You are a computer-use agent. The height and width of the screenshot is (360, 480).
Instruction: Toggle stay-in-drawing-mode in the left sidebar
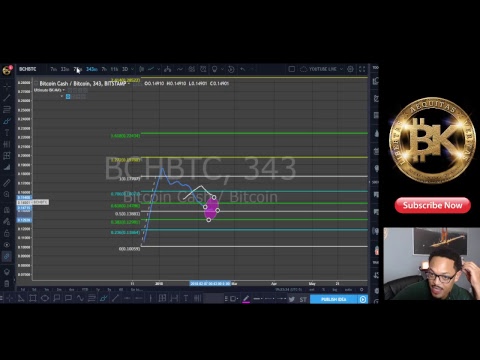click(x=7, y=221)
